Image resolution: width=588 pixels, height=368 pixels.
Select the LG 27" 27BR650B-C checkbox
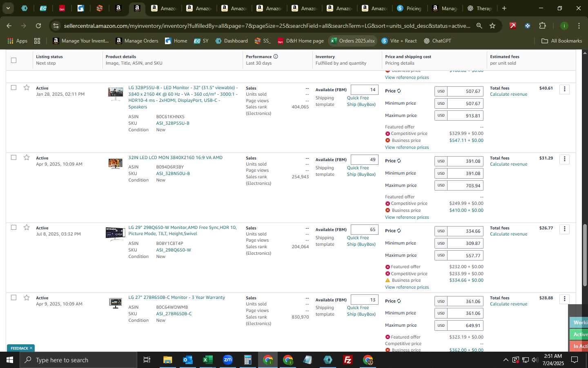[13, 298]
